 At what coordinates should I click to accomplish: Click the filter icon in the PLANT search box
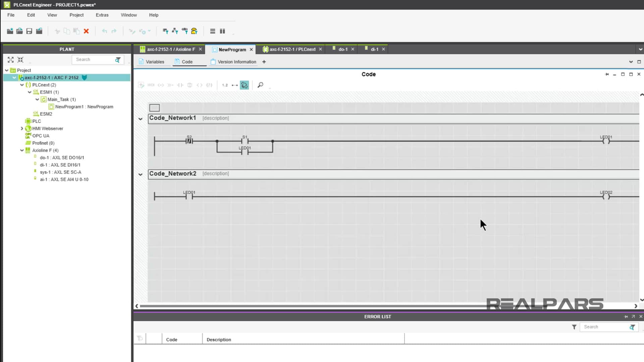(x=118, y=60)
